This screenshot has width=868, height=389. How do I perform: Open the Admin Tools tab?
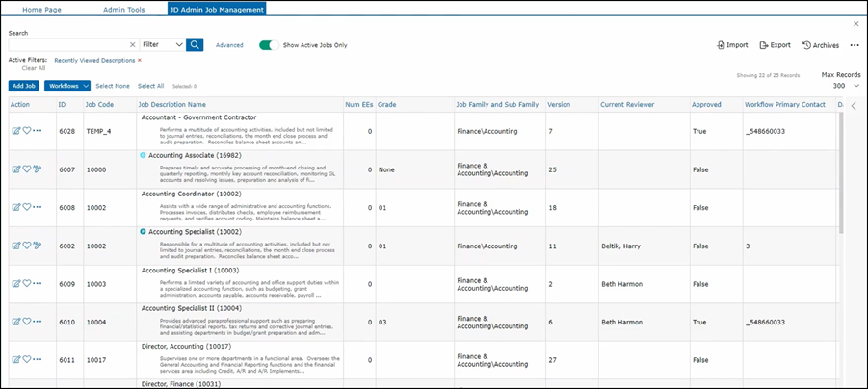[124, 9]
